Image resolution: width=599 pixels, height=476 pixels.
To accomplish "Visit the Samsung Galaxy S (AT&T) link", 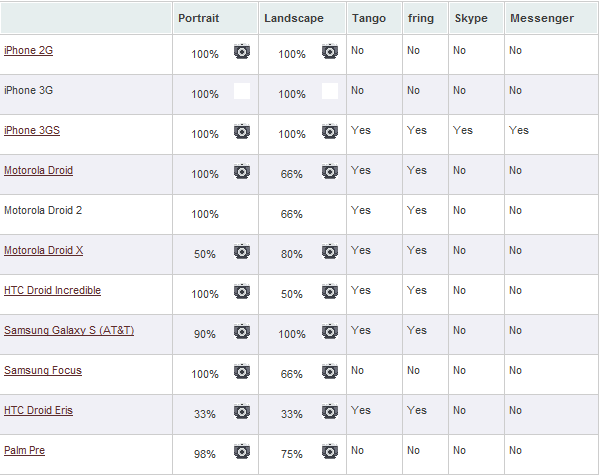I will 69,330.
